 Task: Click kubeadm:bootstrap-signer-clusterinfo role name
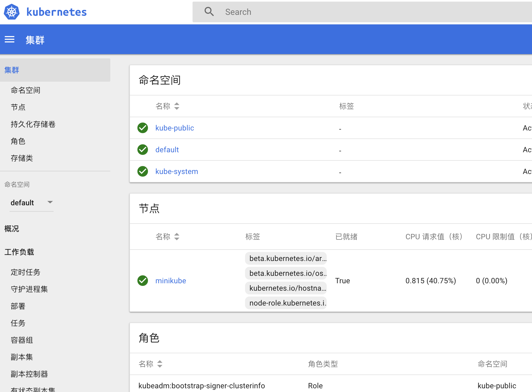tap(202, 386)
